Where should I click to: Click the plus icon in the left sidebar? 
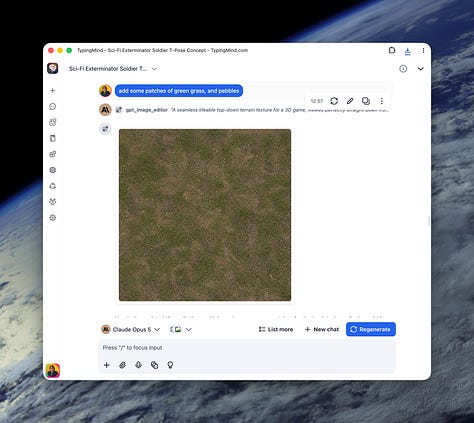[x=53, y=90]
